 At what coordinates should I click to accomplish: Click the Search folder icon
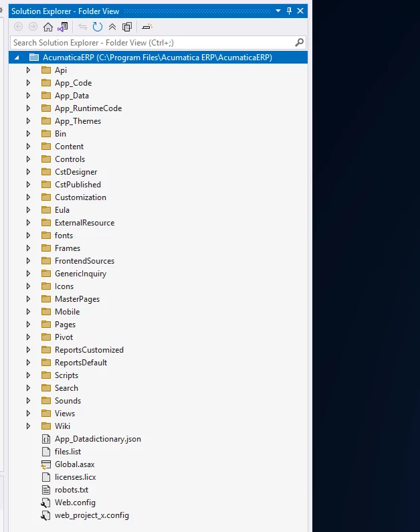pyautogui.click(x=46, y=388)
